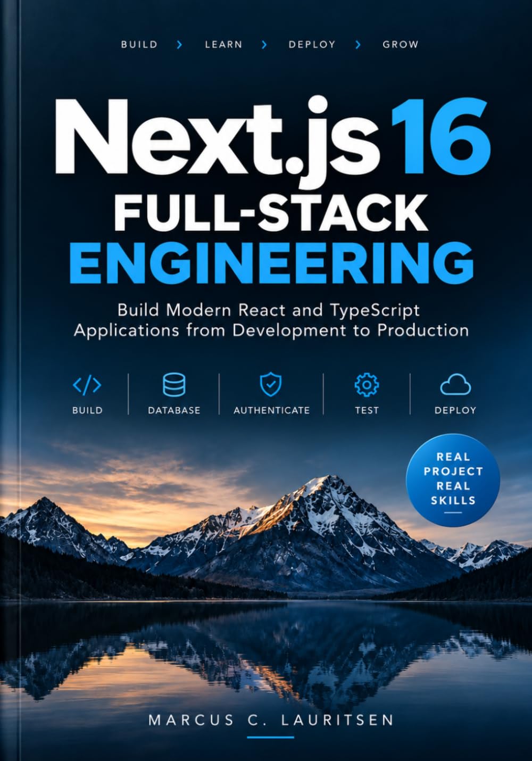
Task: Click the subtitle line 'Applications from Development to Production'
Action: coord(271,330)
